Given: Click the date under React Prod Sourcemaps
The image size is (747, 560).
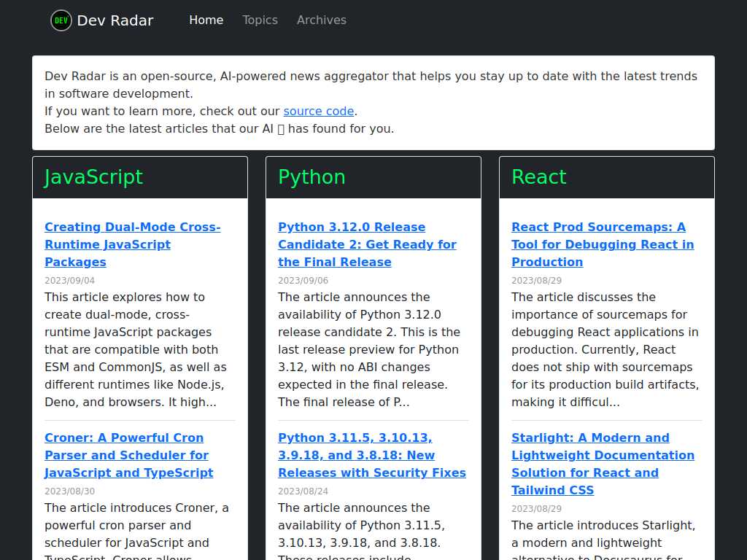Looking at the screenshot, I should [536, 281].
